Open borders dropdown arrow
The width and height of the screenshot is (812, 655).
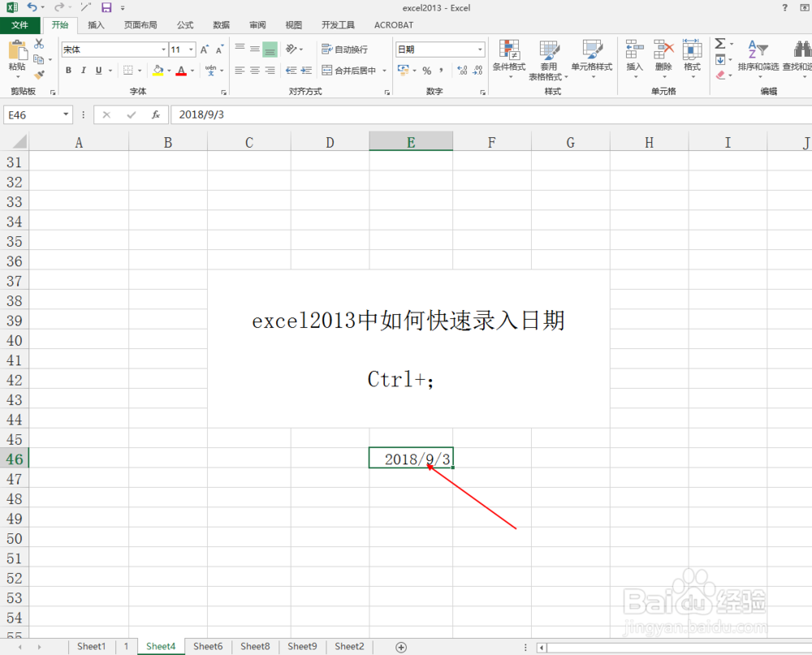pyautogui.click(x=140, y=71)
